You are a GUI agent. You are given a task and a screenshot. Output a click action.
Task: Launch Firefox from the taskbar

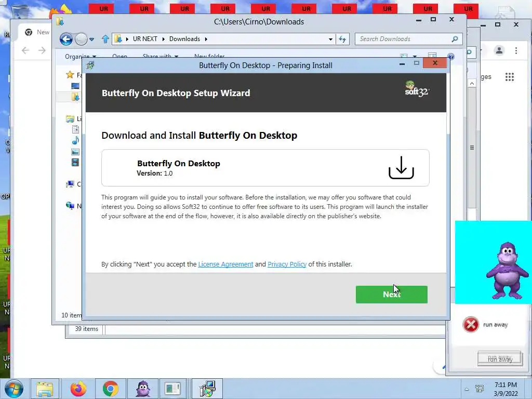point(78,389)
